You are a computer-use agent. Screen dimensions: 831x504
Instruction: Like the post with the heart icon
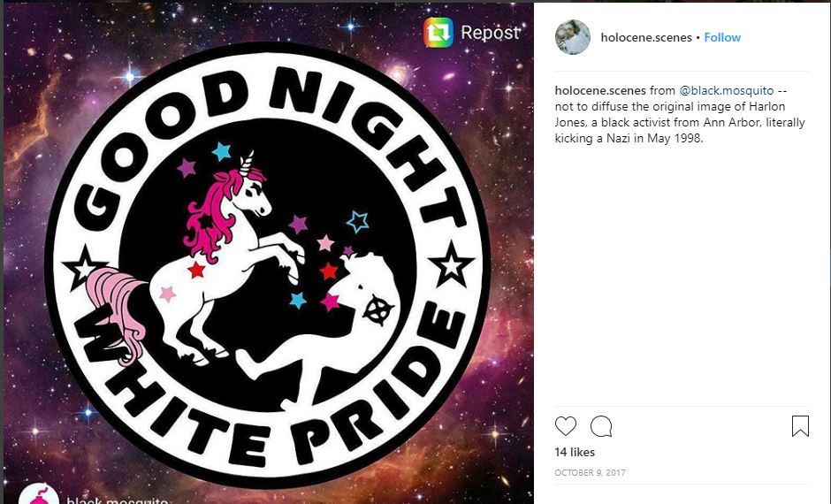tap(566, 426)
